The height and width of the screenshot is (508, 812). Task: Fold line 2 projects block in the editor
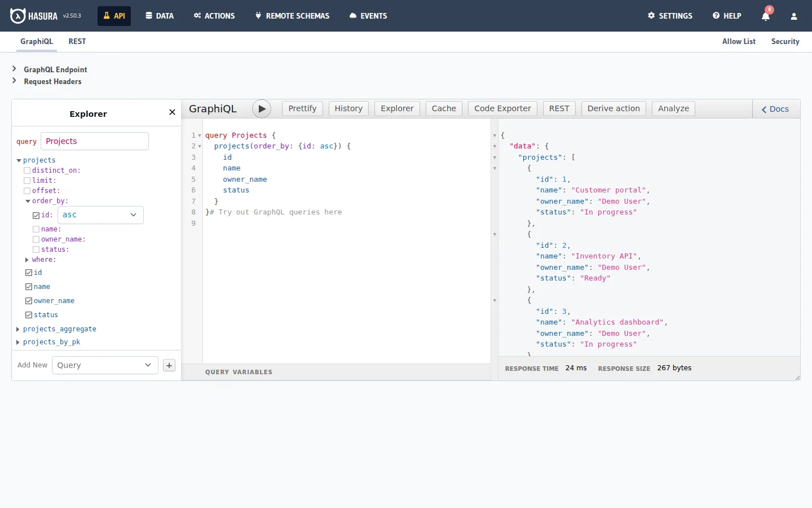coord(200,146)
